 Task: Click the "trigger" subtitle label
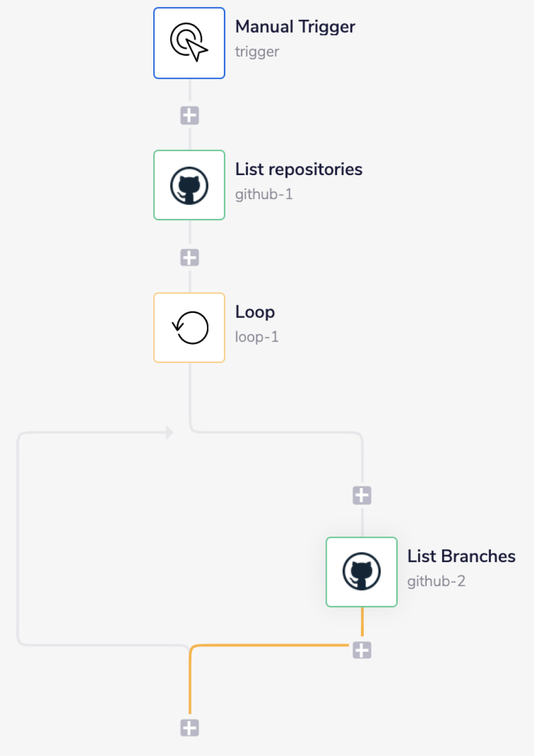point(257,52)
